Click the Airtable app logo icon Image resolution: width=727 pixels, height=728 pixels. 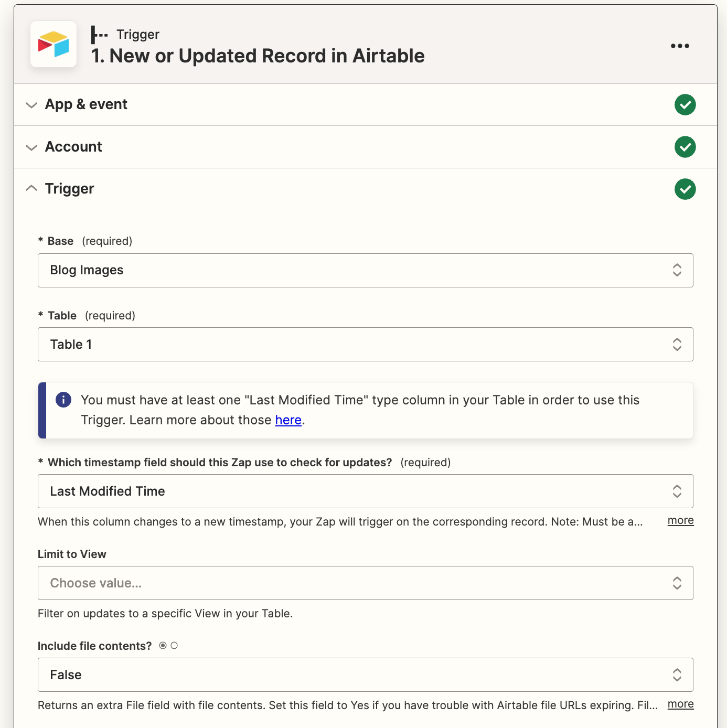[x=54, y=44]
